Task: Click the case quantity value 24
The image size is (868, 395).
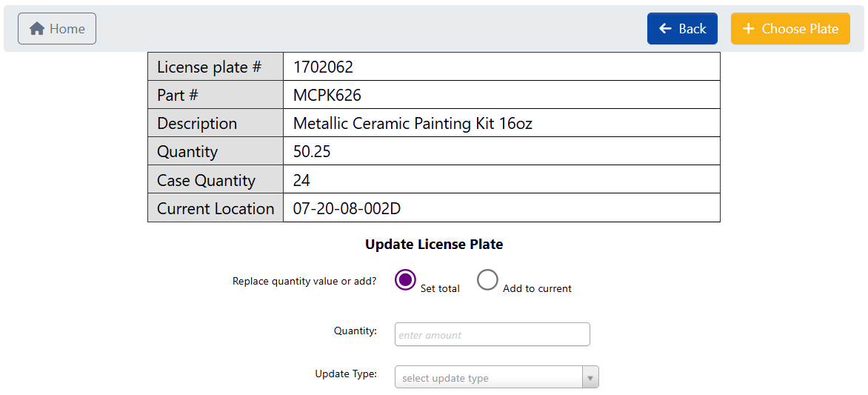Action: pyautogui.click(x=301, y=180)
